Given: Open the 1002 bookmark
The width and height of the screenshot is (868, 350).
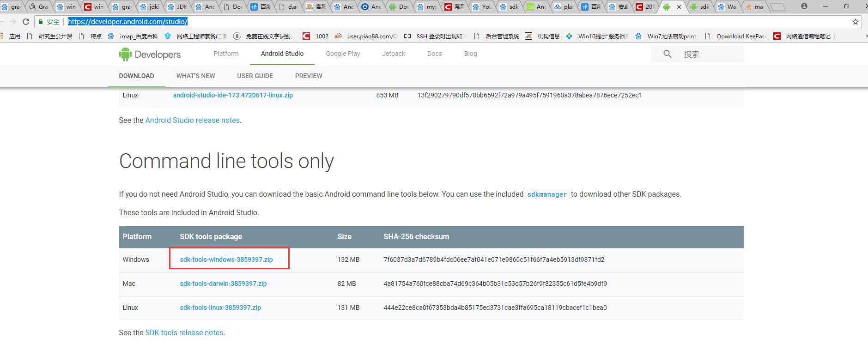Looking at the screenshot, I should [316, 36].
